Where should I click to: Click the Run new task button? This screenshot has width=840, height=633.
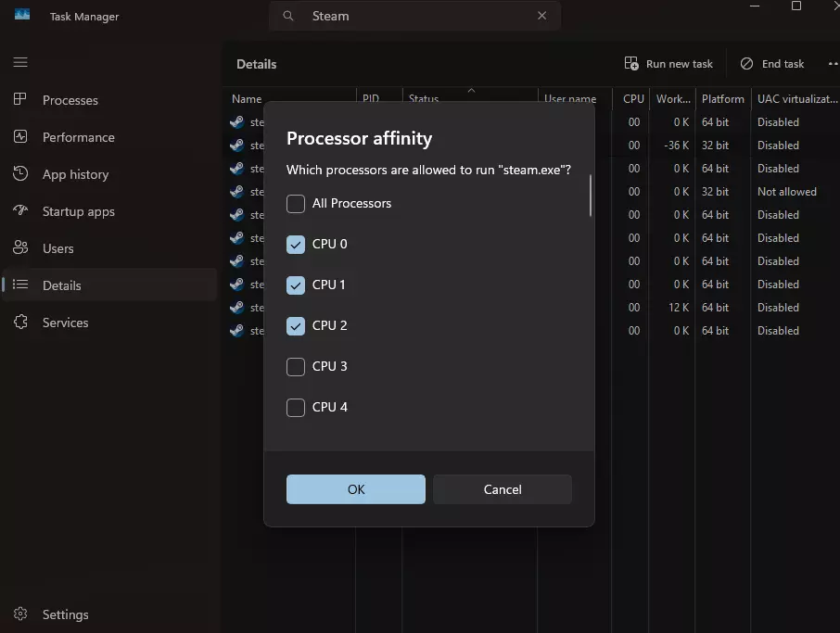[669, 64]
